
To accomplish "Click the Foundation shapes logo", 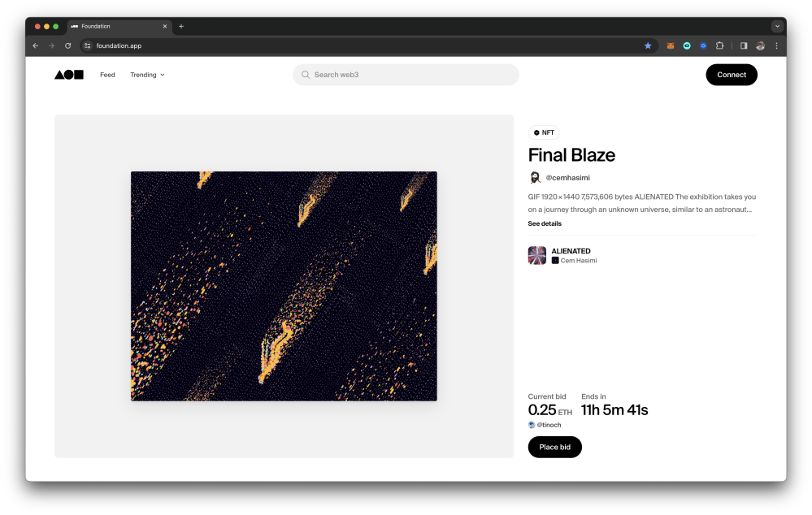I will point(69,75).
